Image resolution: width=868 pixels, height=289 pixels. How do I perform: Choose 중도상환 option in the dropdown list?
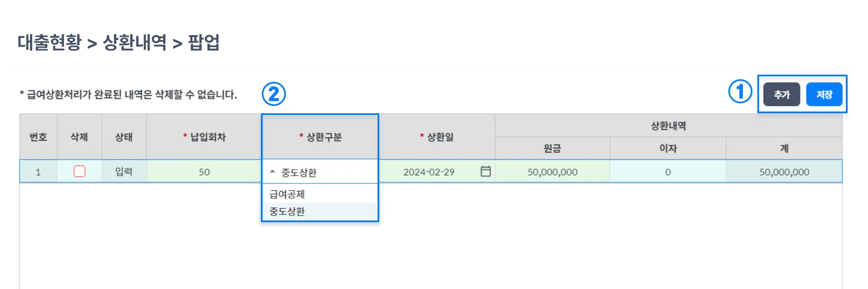click(287, 211)
